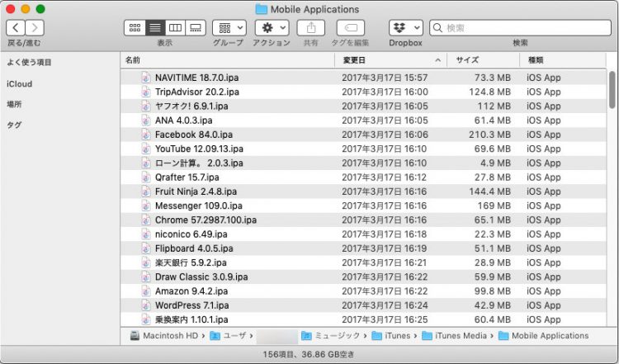Image resolution: width=619 pixels, height=364 pixels.
Task: Click the WordPress 7.1.ipa file icon
Action: (x=145, y=305)
